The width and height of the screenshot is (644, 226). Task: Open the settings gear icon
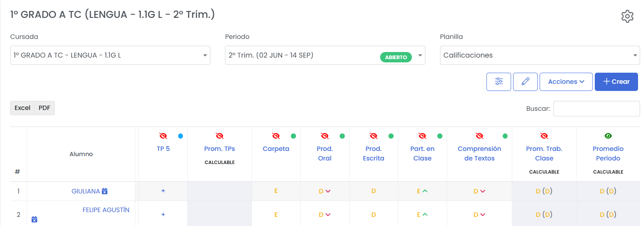click(627, 16)
